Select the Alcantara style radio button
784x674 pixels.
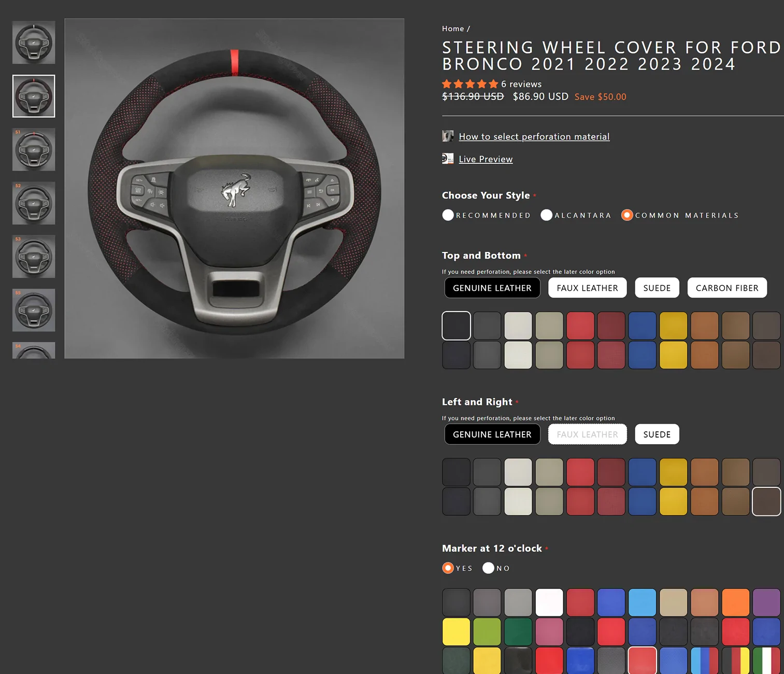tap(547, 215)
